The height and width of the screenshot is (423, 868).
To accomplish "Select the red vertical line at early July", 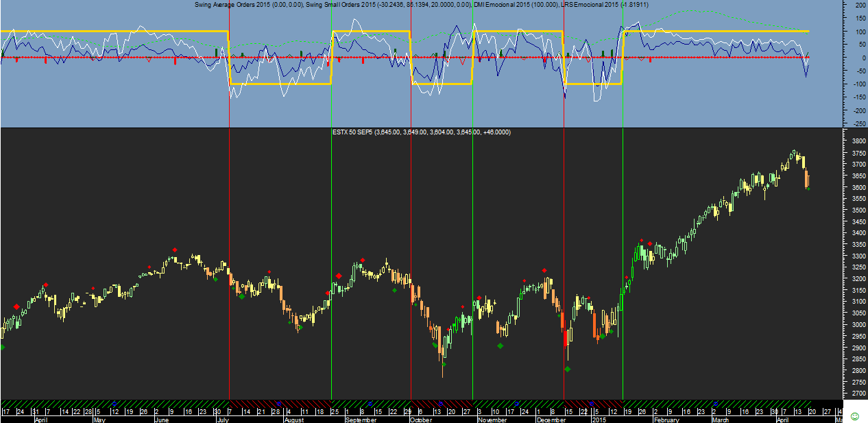I will click(x=229, y=206).
